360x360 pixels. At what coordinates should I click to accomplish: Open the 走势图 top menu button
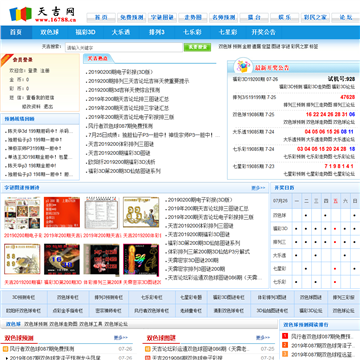point(193,17)
